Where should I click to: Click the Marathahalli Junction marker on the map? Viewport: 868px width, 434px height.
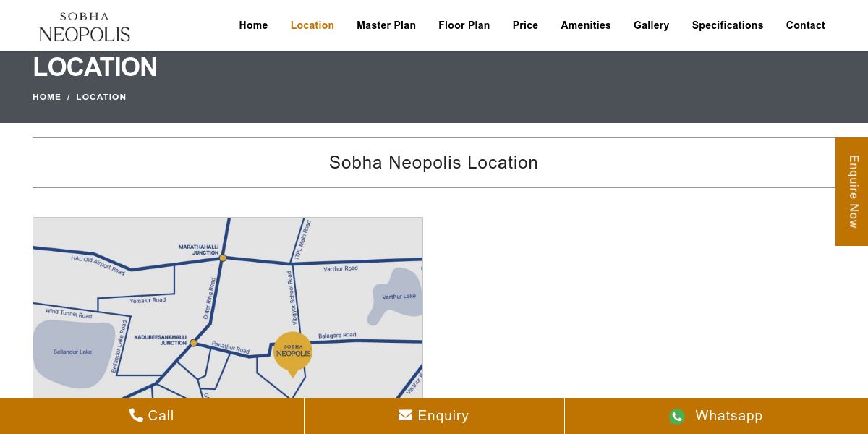(223, 258)
